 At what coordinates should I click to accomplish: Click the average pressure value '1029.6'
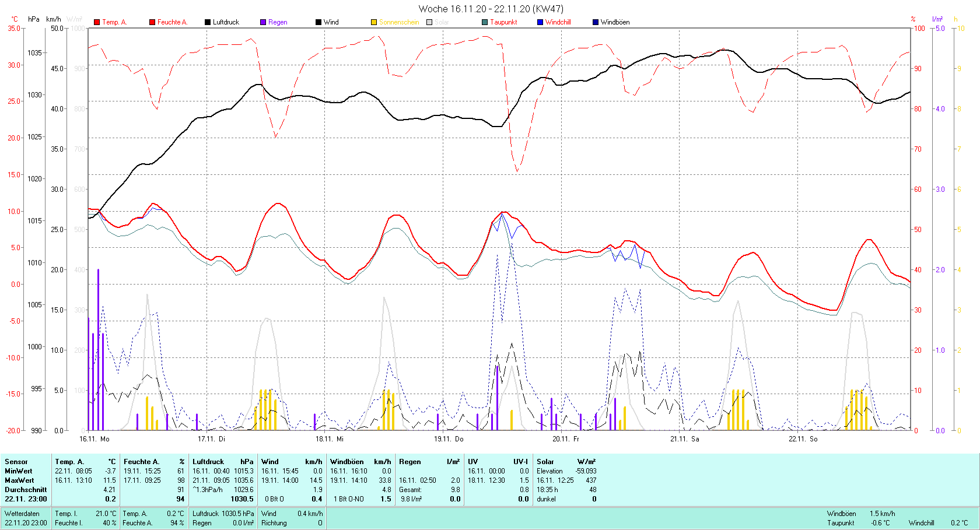244,490
